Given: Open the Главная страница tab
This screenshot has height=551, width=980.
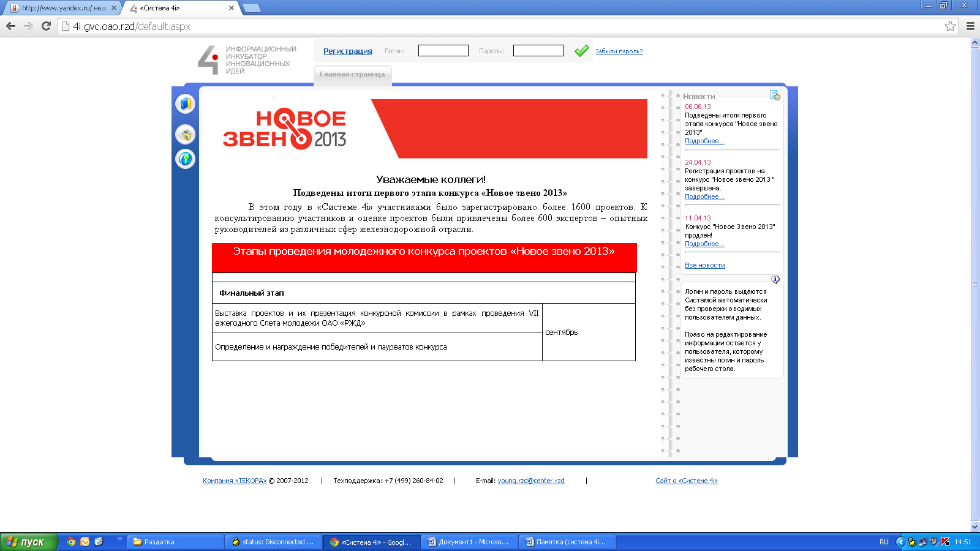Looking at the screenshot, I should tap(352, 74).
